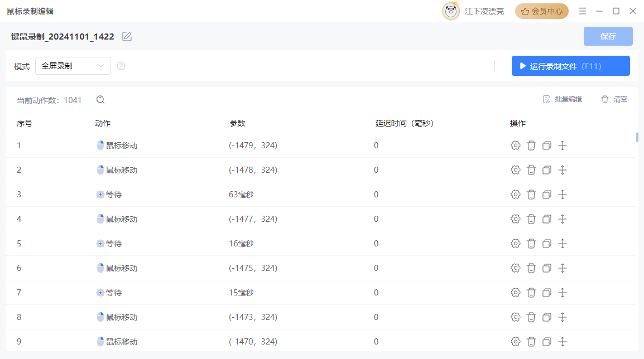644x359 pixels.
Task: Click reorder arrows icon on row 8
Action: pyautogui.click(x=563, y=317)
